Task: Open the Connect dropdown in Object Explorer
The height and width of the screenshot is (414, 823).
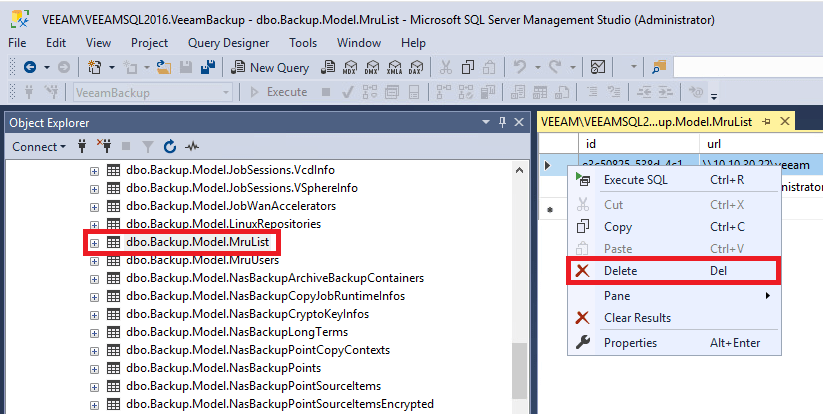Action: (x=39, y=146)
